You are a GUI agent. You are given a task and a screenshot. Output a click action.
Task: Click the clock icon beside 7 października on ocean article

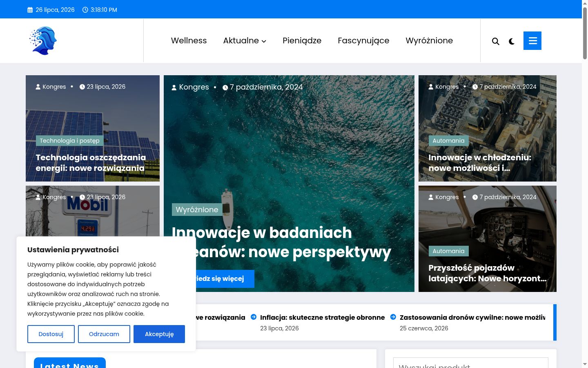pyautogui.click(x=225, y=88)
